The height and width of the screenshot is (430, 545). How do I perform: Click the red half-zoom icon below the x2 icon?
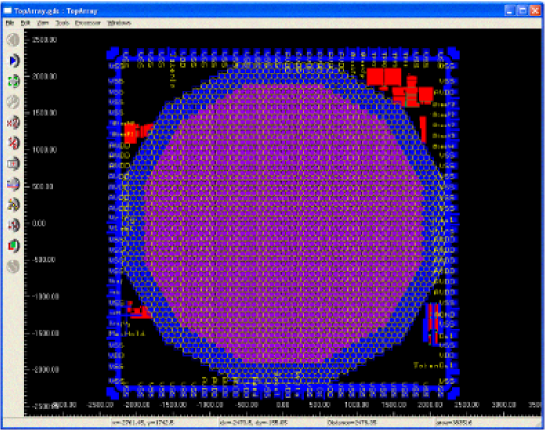tap(13, 143)
